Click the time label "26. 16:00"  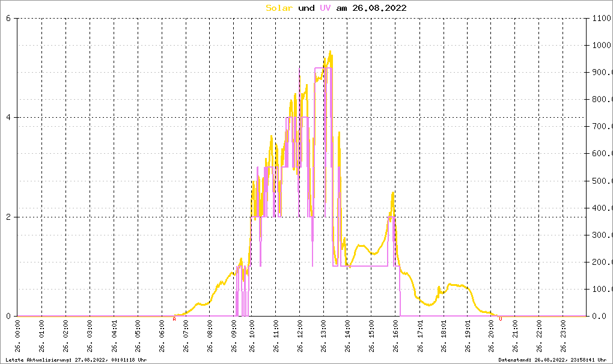pos(395,336)
